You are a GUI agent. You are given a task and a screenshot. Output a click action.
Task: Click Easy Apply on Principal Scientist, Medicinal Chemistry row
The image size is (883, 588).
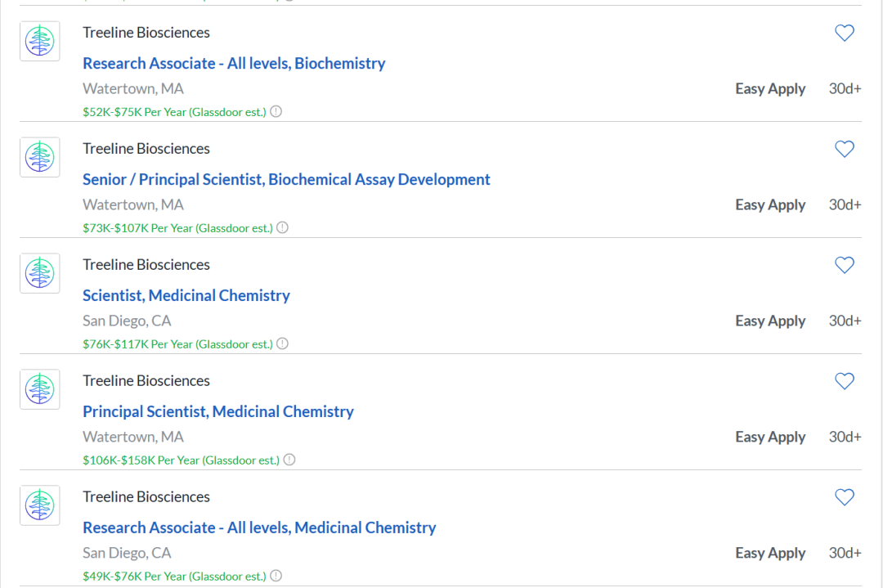tap(770, 438)
